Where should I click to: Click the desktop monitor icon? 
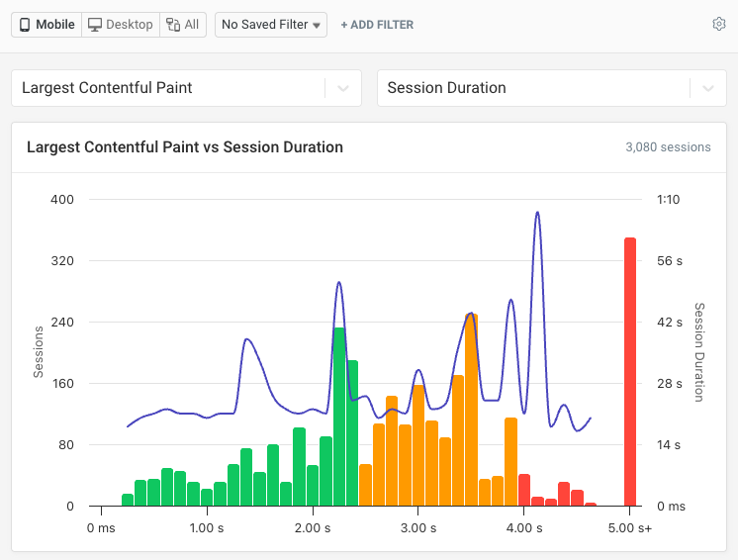pos(95,25)
